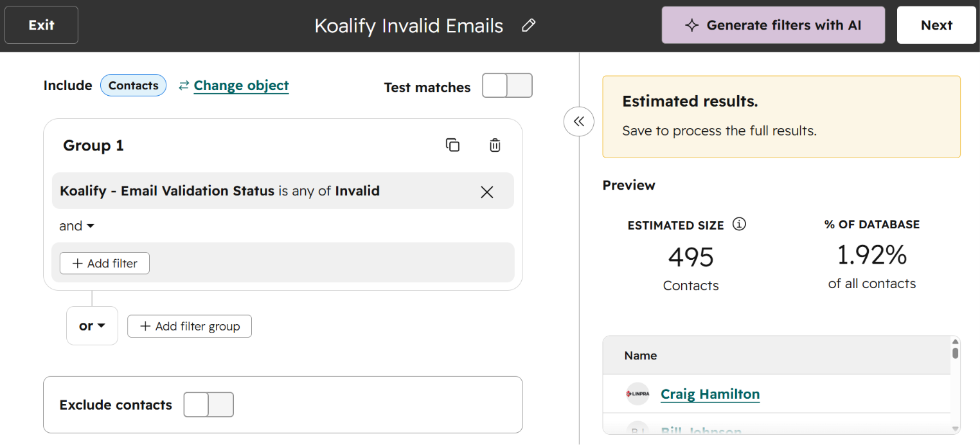Click scrollbar down arrow in preview table
Image resolution: width=980 pixels, height=445 pixels.
(955, 429)
